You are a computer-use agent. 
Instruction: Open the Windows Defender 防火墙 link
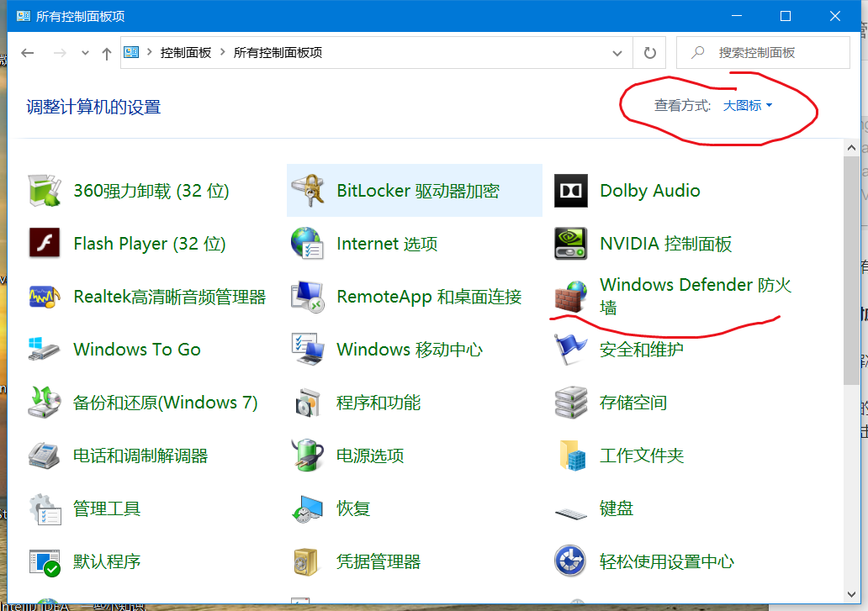696,296
